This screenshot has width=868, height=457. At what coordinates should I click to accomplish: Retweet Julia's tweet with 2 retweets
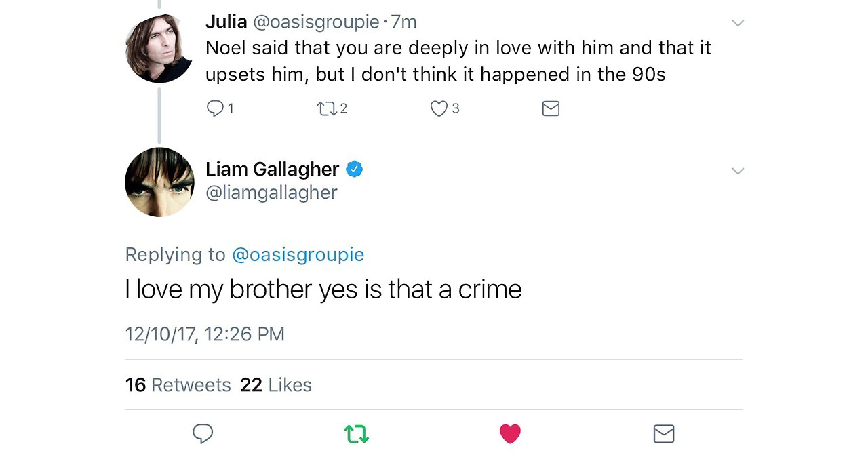pyautogui.click(x=327, y=108)
